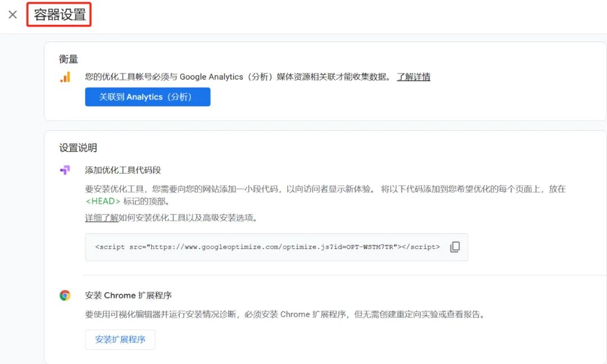Click the Chrome extension section icon
This screenshot has width=607, height=364.
tap(66, 295)
